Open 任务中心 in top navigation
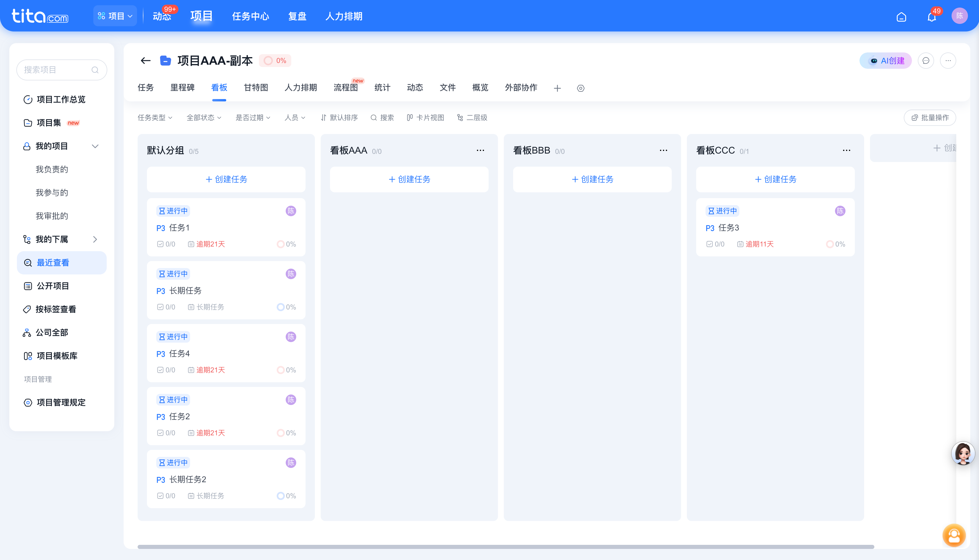This screenshot has height=560, width=979. tap(250, 16)
